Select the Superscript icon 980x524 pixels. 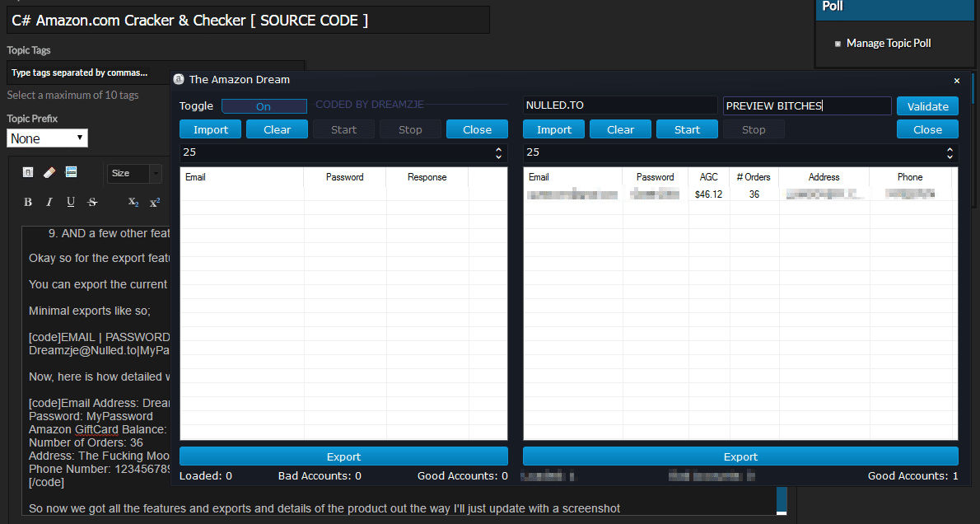(155, 202)
